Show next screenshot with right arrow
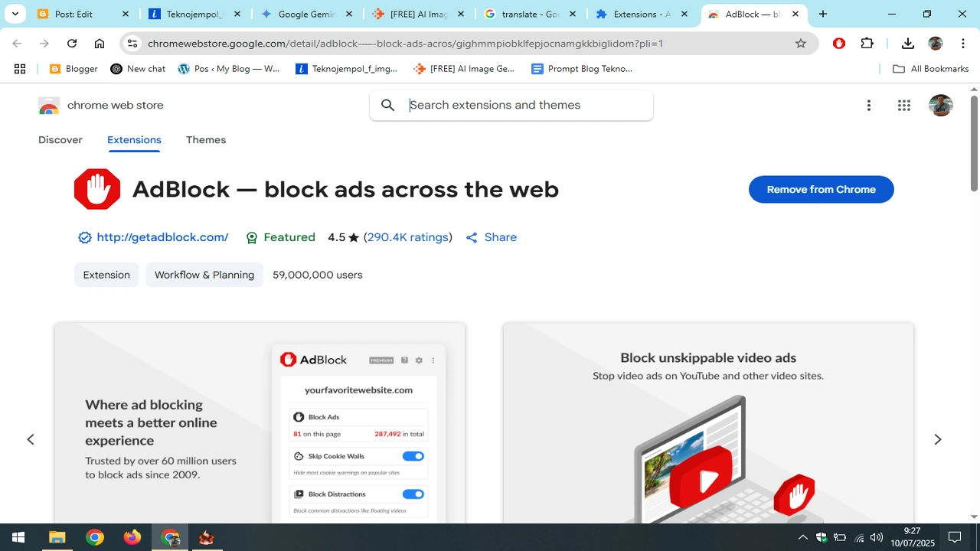The height and width of the screenshot is (551, 980). 938,439
